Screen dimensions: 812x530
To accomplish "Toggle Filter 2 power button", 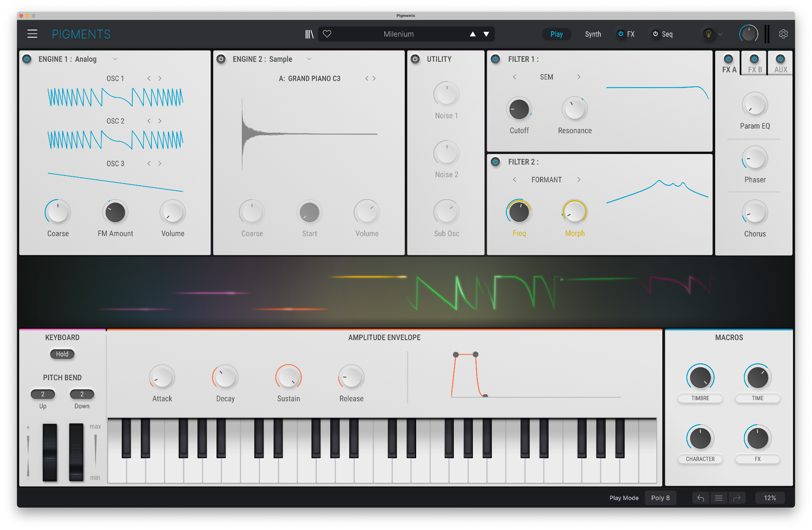I will click(x=495, y=162).
